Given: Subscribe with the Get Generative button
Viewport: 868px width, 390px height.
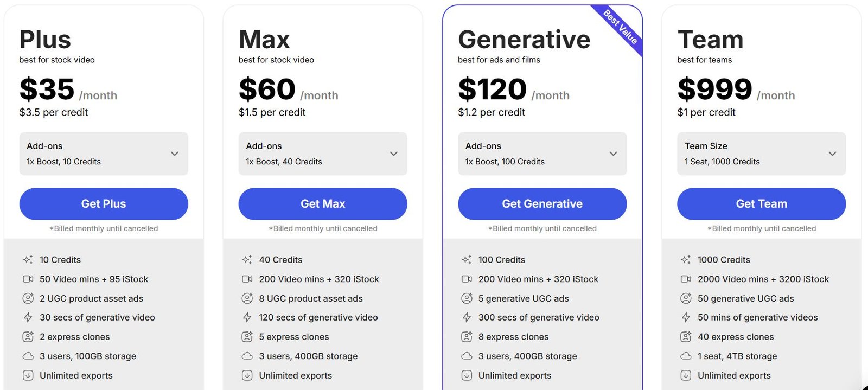Looking at the screenshot, I should [x=542, y=204].
